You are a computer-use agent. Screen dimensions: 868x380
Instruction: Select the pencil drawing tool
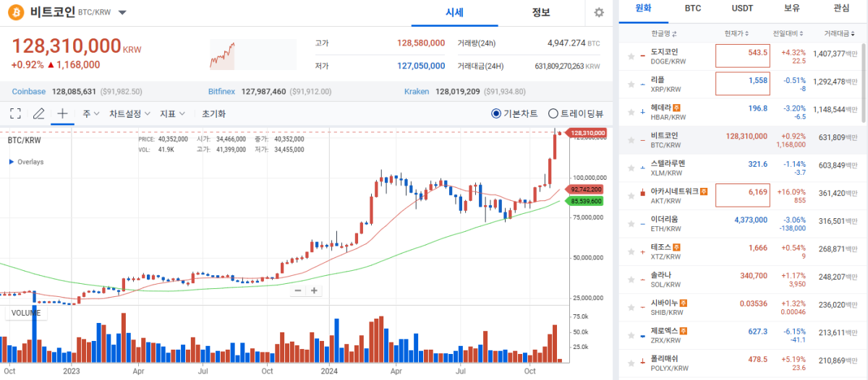(39, 113)
